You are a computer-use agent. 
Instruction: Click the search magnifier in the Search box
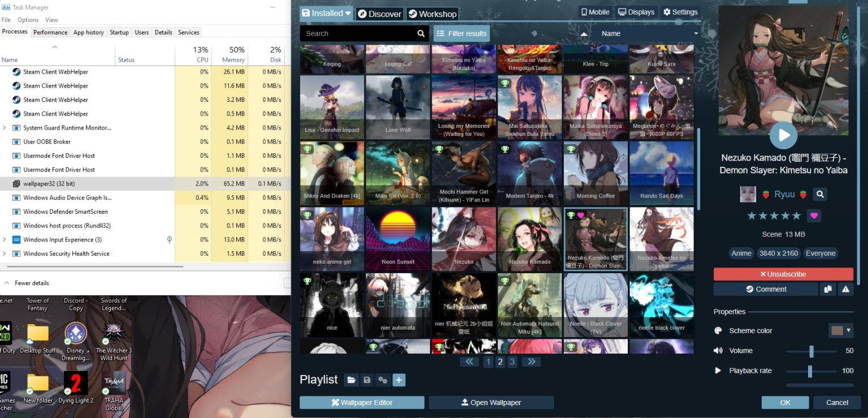[421, 33]
